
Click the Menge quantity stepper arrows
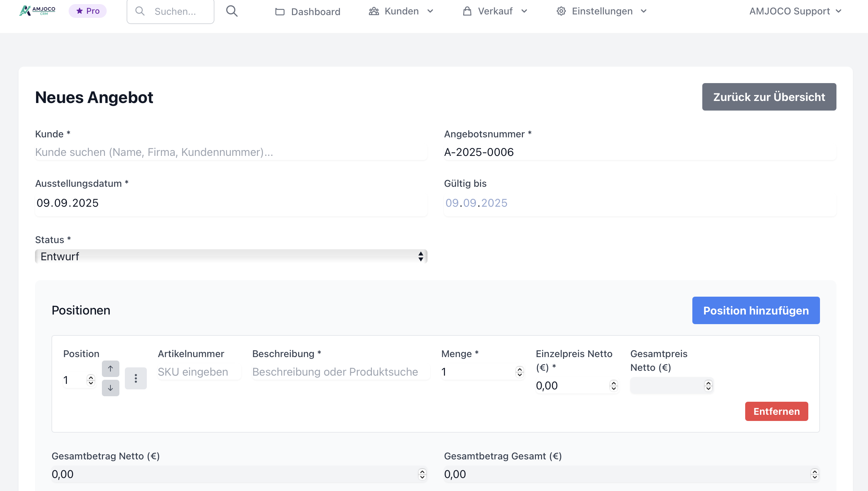(x=519, y=372)
